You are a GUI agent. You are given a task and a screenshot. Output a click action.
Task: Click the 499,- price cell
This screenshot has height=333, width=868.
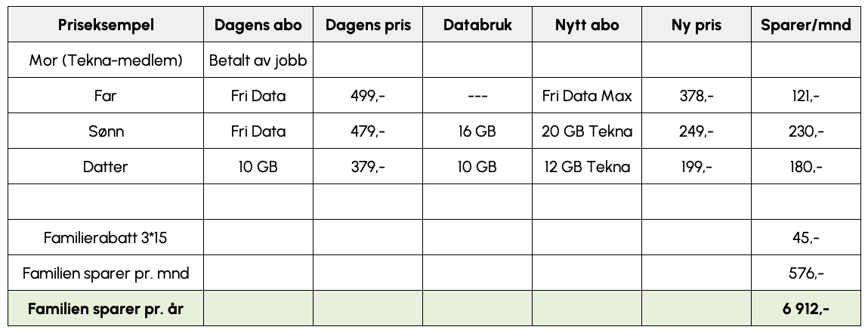pos(368,96)
